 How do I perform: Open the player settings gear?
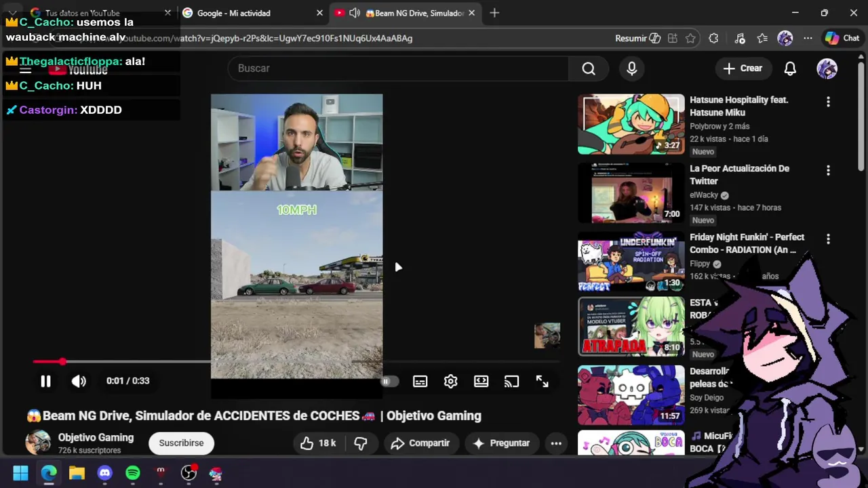click(x=451, y=382)
